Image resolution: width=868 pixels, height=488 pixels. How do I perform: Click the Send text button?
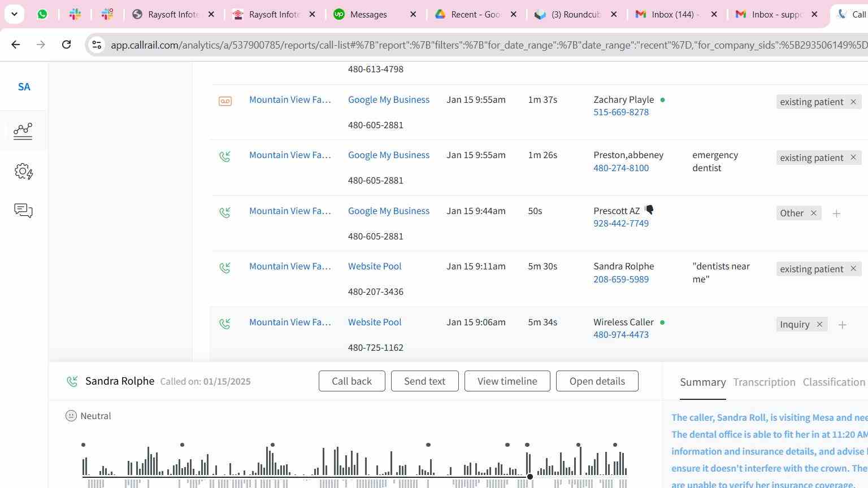click(424, 381)
